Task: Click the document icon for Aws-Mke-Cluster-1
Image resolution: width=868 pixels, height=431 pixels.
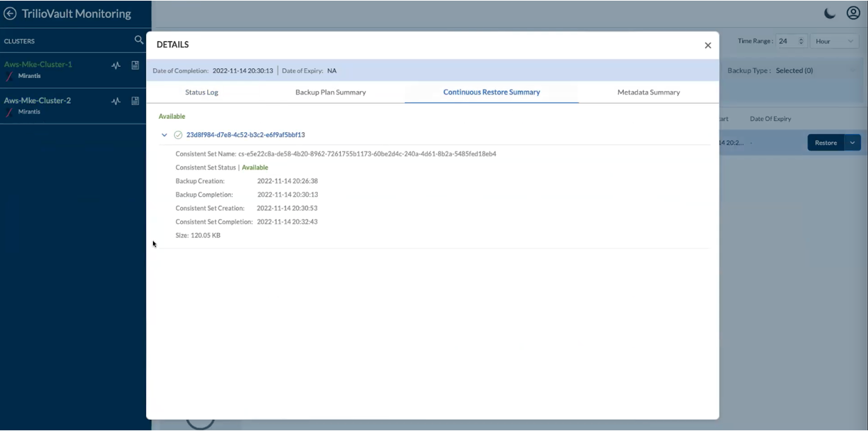Action: point(136,65)
